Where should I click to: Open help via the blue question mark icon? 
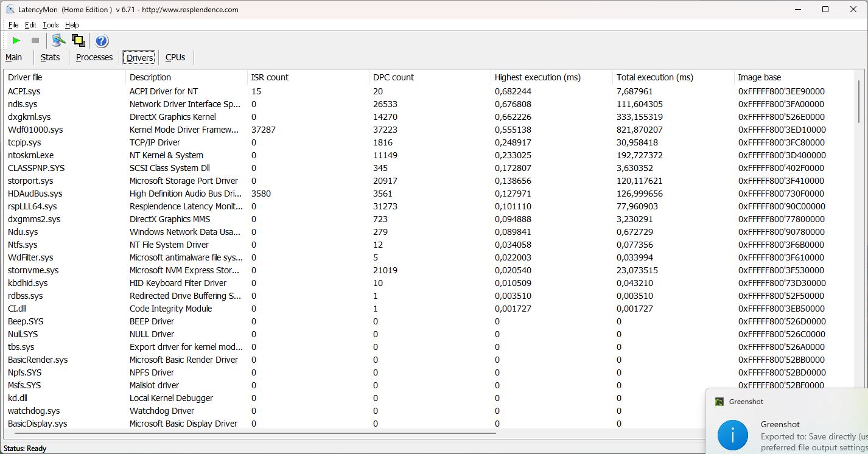coord(102,41)
